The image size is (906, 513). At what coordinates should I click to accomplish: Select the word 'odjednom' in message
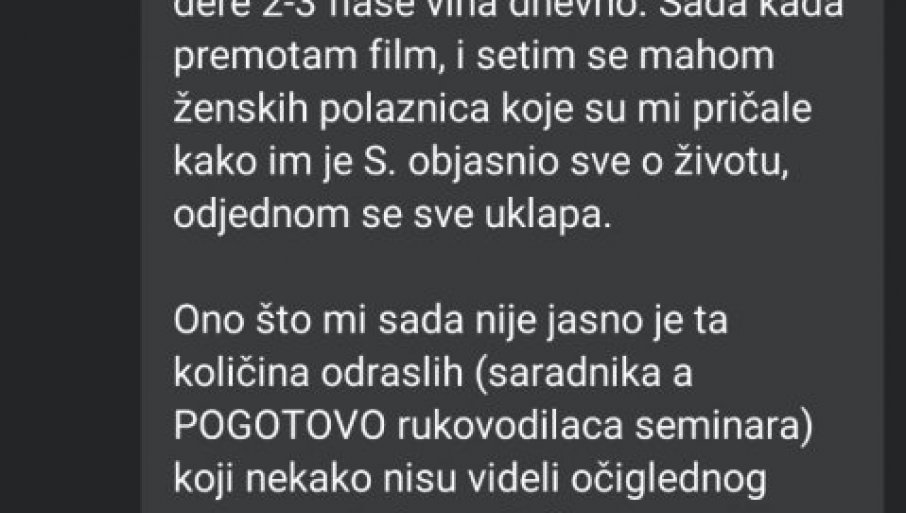[x=262, y=215]
